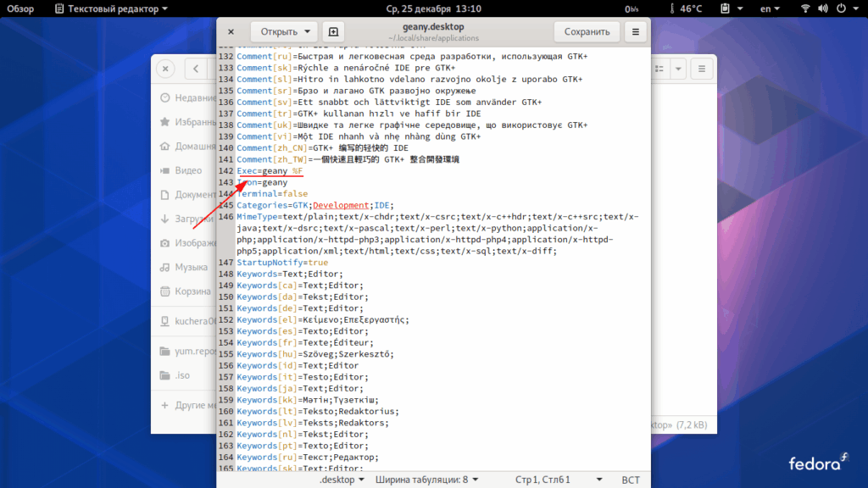This screenshot has width=868, height=488.
Task: Click the yum.repos folder icon
Action: (x=165, y=351)
